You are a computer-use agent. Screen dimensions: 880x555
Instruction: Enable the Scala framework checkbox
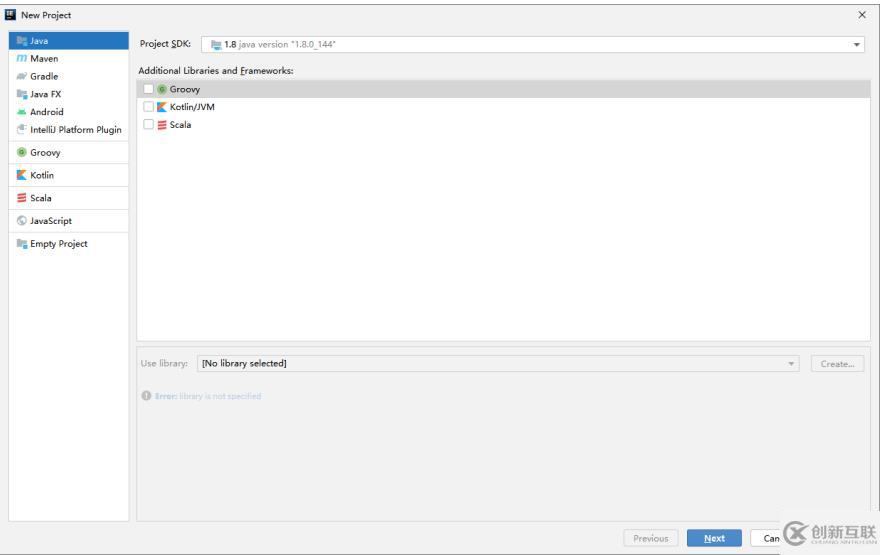[148, 125]
